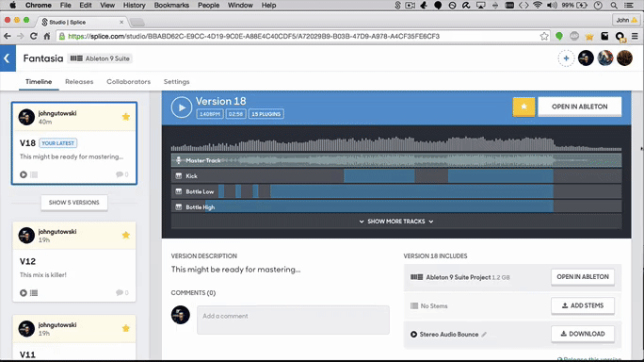The width and height of the screenshot is (644, 362).
Task: Switch to the Releases tab
Action: (x=79, y=81)
